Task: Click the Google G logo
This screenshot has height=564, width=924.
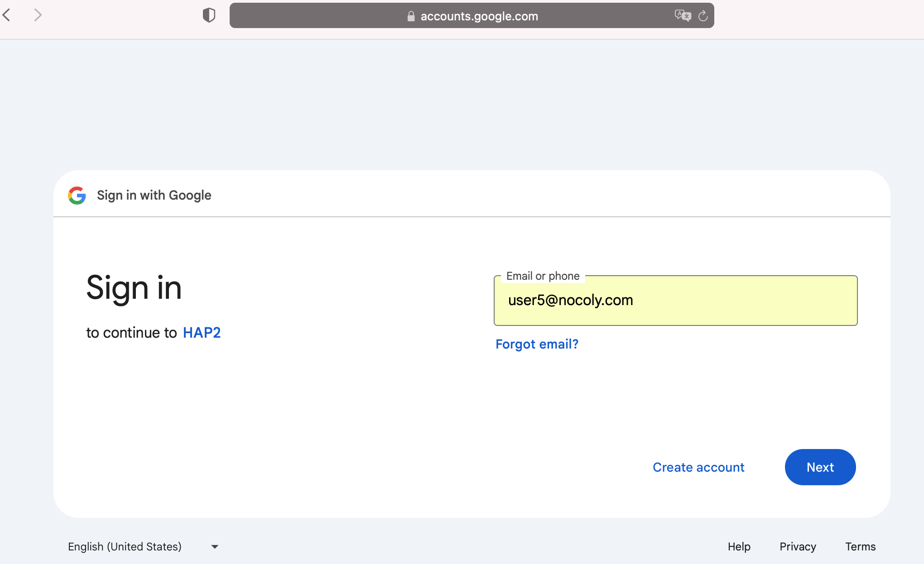Action: 77,195
